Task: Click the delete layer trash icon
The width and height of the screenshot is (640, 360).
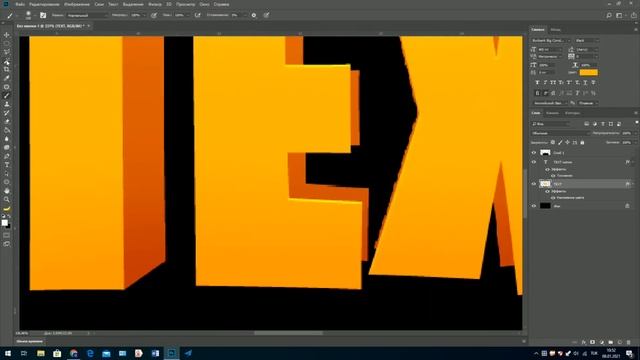Action: pos(629,342)
